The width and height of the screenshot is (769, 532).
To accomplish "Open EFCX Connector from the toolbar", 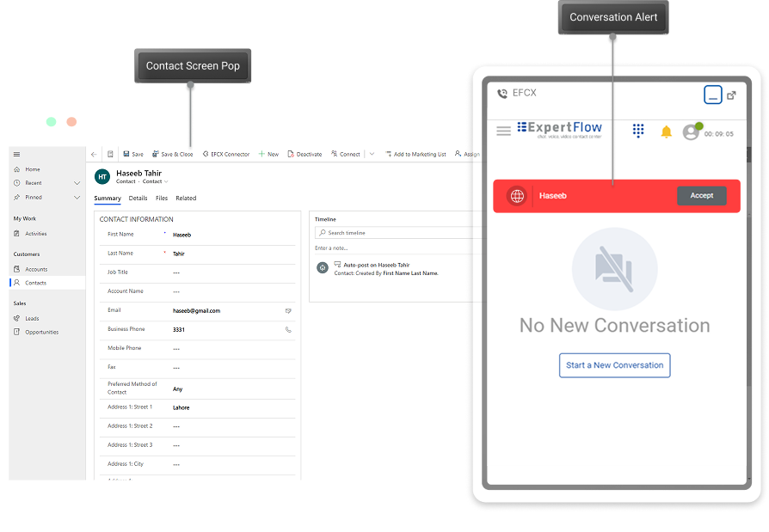I will coord(225,155).
